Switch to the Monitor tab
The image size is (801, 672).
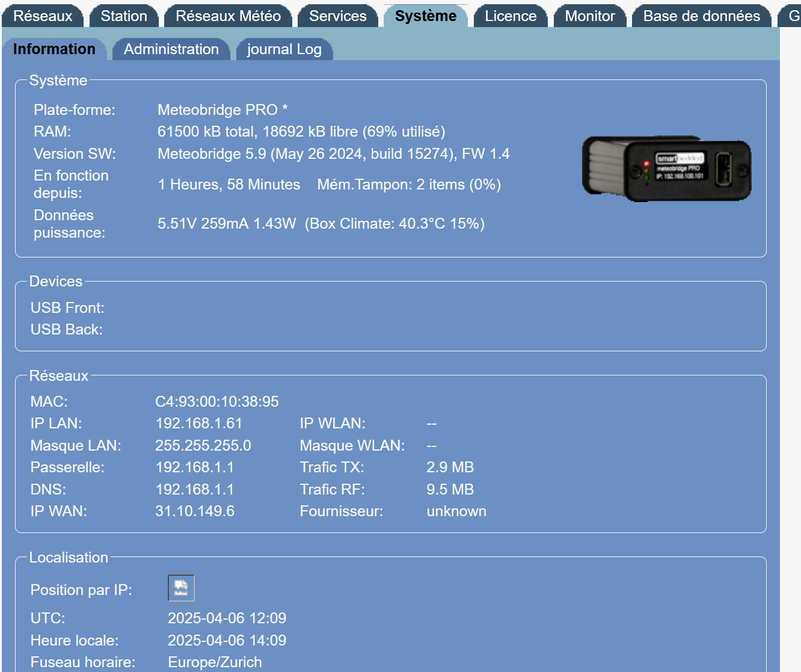click(590, 16)
